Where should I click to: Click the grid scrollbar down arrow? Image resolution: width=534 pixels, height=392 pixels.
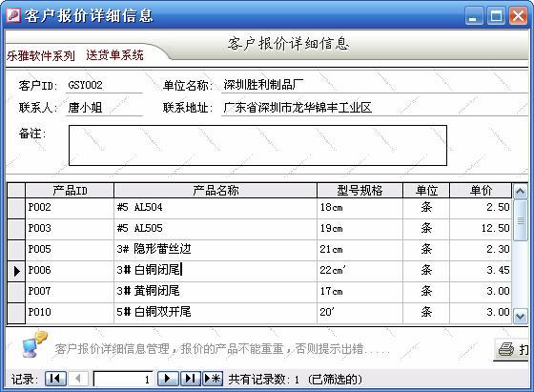pos(520,316)
